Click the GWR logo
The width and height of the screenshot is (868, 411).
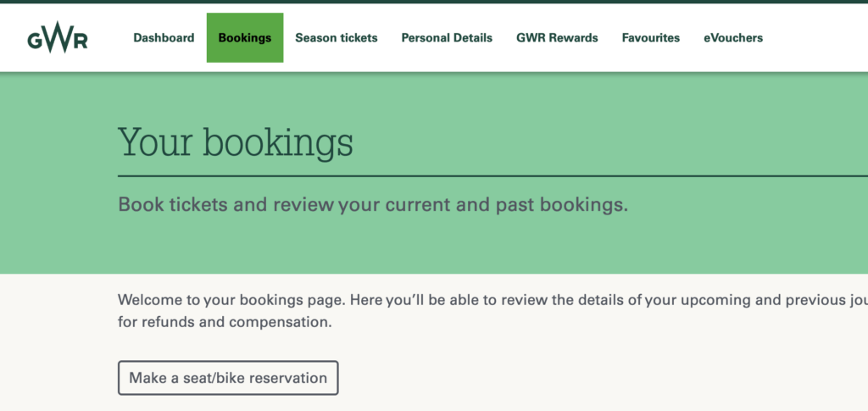click(x=57, y=38)
